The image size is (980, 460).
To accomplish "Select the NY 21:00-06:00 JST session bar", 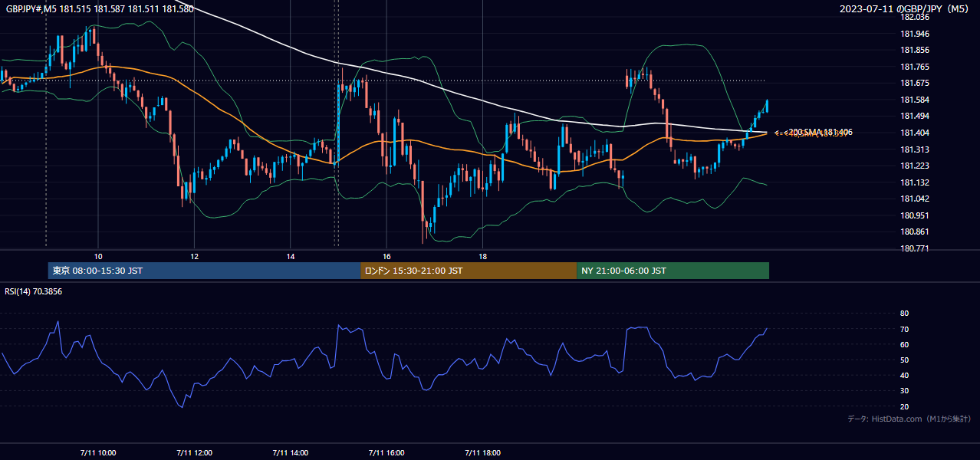I will click(x=673, y=271).
